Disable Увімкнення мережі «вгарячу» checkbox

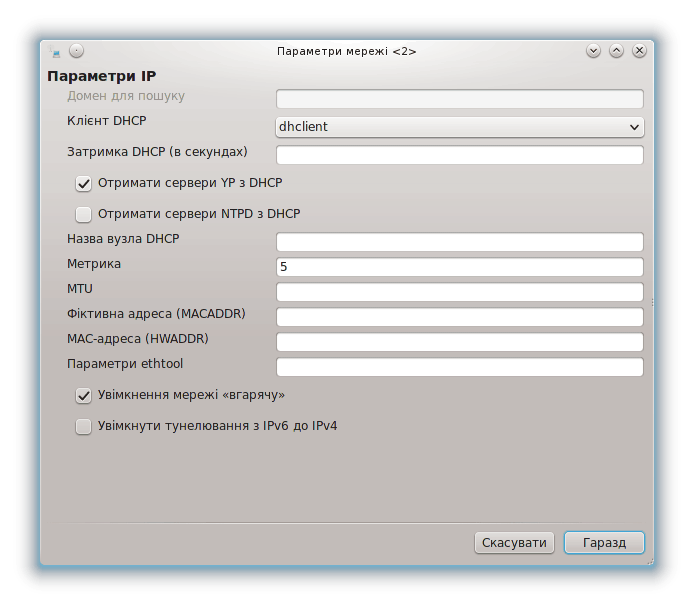click(x=83, y=396)
